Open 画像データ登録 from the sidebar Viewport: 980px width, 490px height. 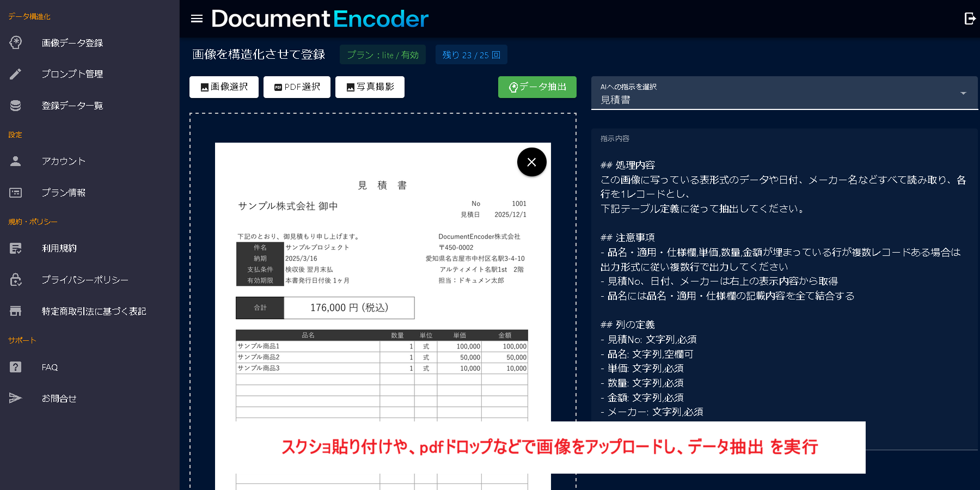pyautogui.click(x=72, y=43)
